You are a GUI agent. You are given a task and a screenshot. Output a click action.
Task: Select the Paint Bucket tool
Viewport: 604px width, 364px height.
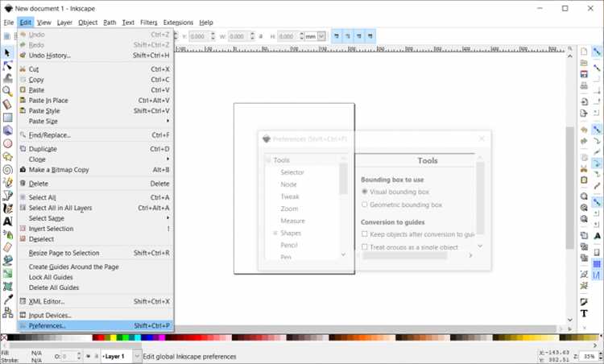point(7,260)
